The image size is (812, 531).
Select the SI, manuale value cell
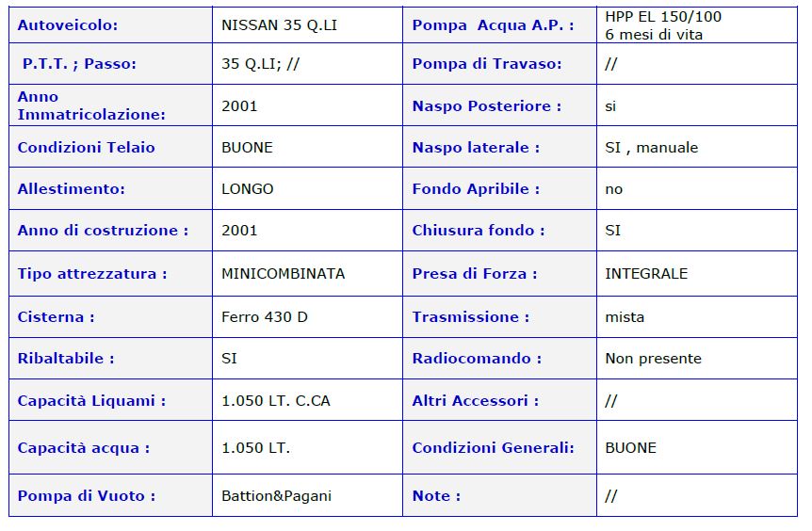click(x=696, y=147)
